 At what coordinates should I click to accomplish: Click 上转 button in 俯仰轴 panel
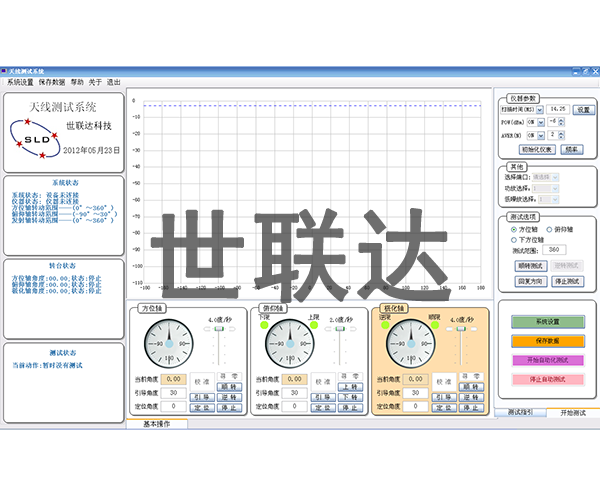pos(350,387)
